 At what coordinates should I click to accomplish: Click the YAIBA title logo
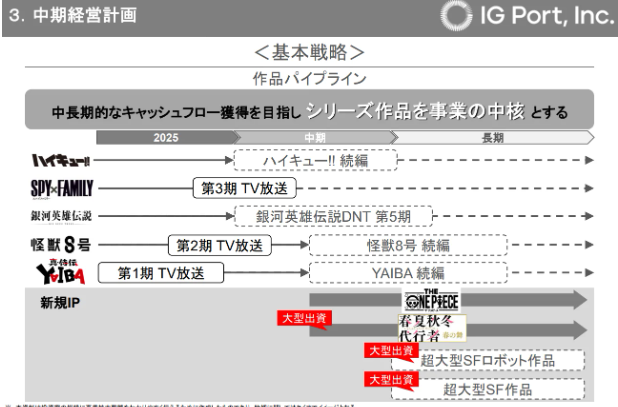coord(60,270)
